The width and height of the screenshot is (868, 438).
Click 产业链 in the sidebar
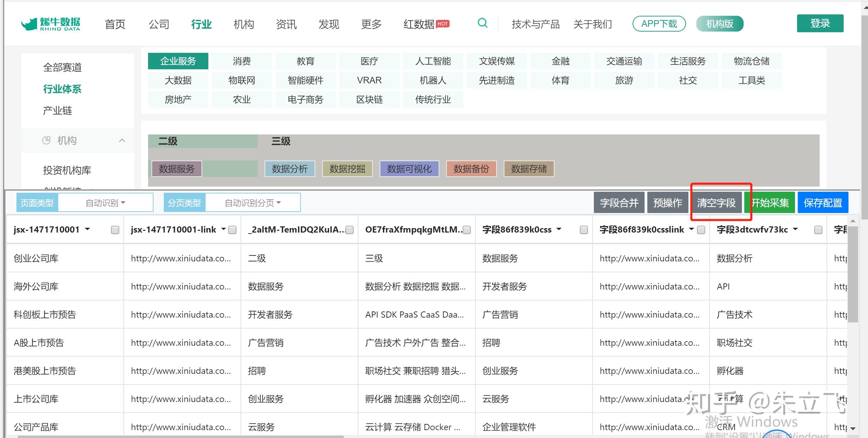pyautogui.click(x=58, y=110)
